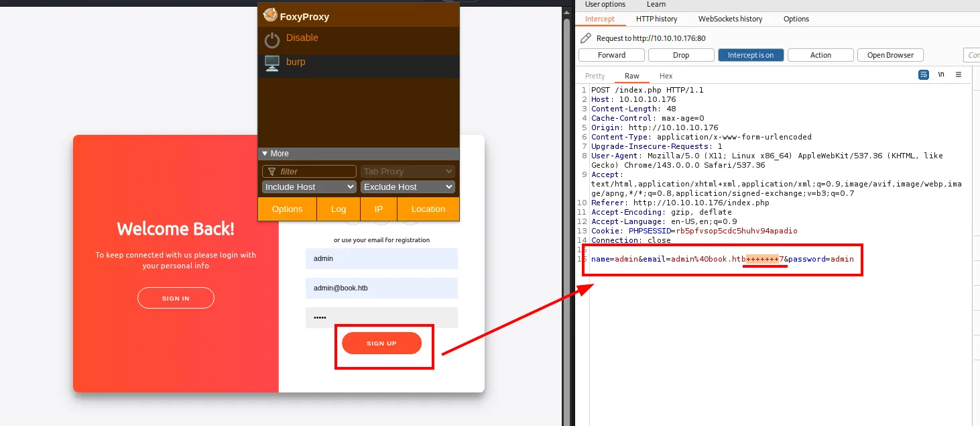Open the User options tab

pos(605,4)
